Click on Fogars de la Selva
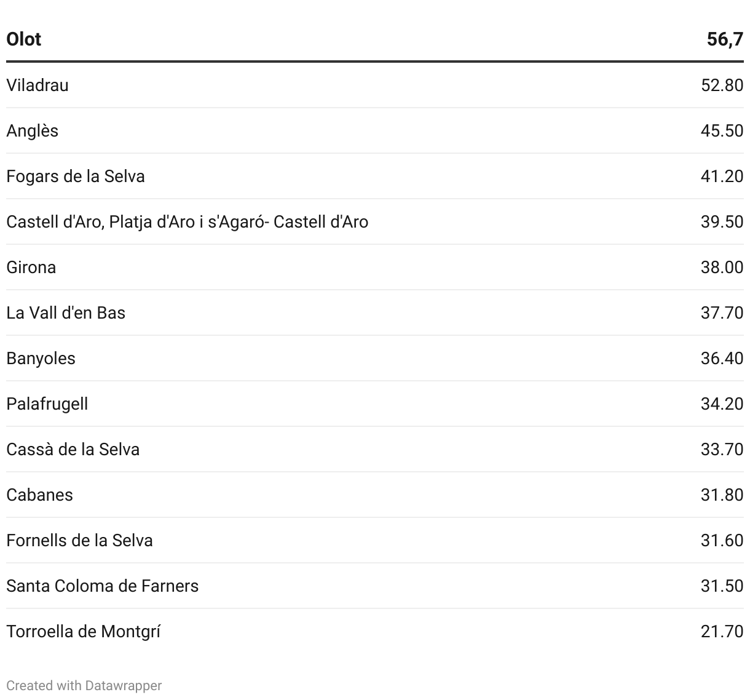The height and width of the screenshot is (700, 750). tap(76, 176)
